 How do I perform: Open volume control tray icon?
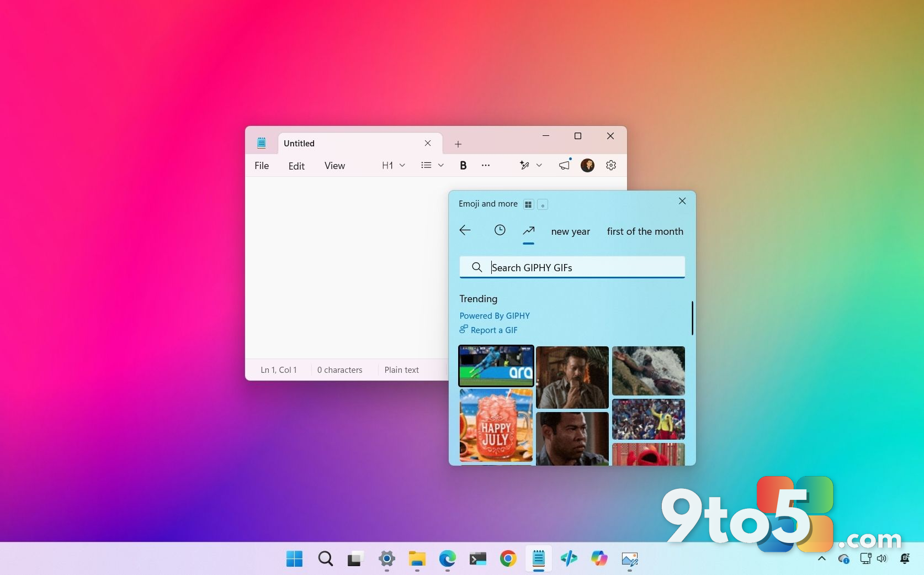882,558
